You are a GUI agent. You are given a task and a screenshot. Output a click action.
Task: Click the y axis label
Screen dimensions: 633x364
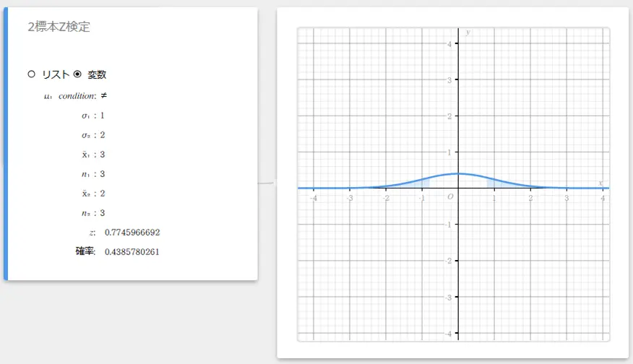(x=468, y=32)
